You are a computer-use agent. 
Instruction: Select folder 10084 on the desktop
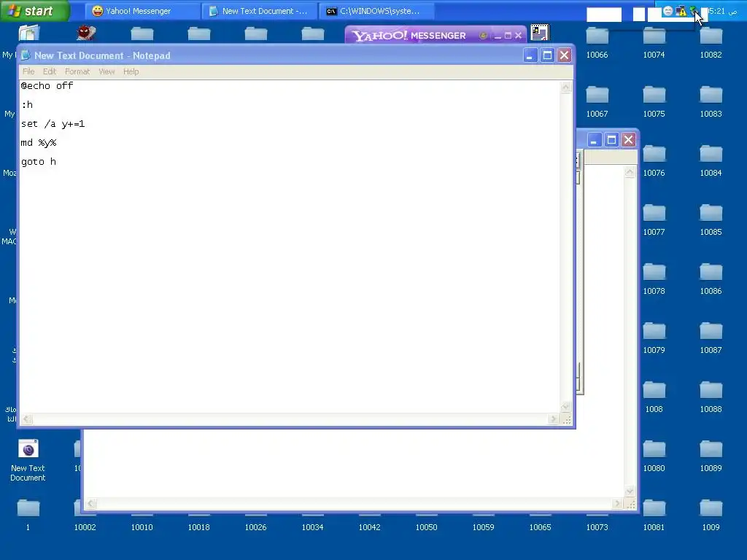click(711, 161)
